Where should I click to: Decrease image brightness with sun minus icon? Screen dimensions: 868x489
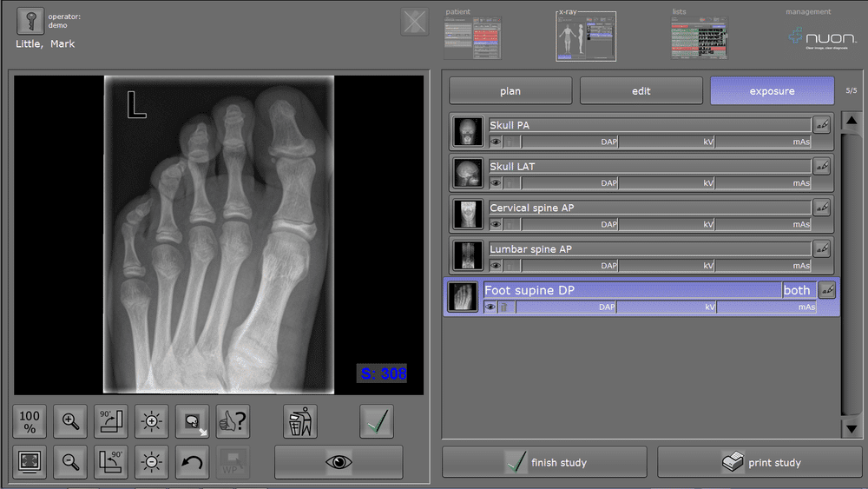(x=152, y=462)
